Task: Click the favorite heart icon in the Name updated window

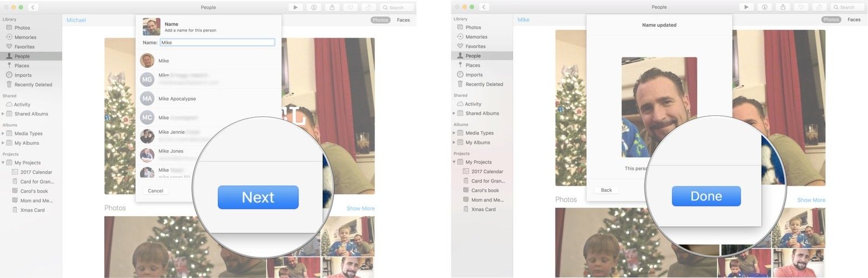Action: point(801,7)
